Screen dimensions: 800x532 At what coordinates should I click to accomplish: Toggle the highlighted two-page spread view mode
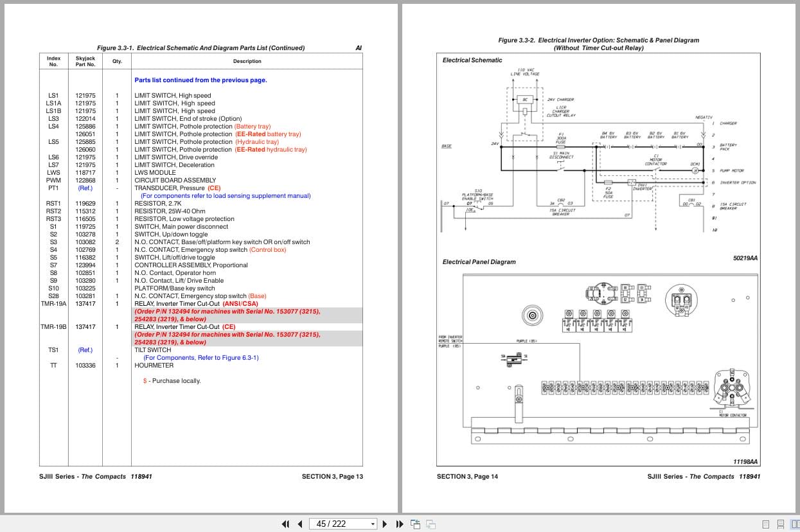(796, 524)
